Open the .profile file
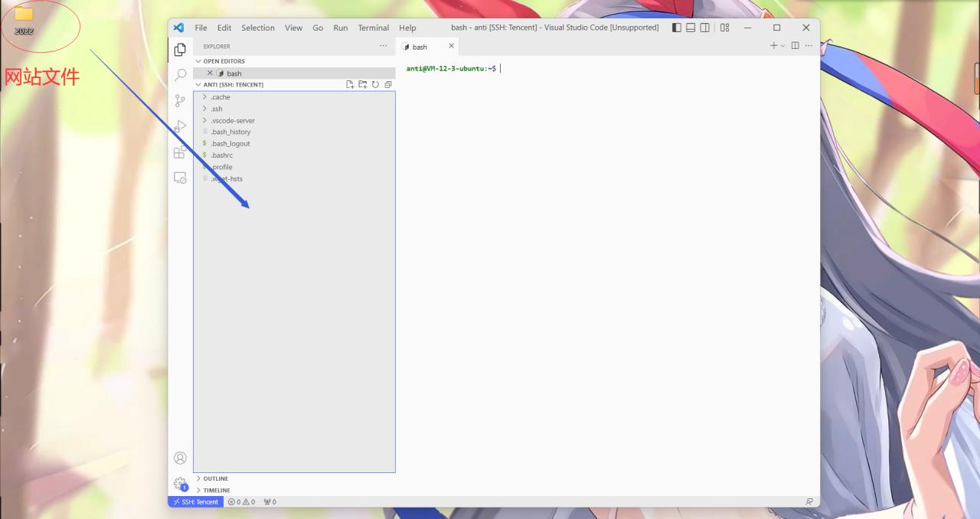Image resolution: width=980 pixels, height=519 pixels. pyautogui.click(x=294, y=167)
